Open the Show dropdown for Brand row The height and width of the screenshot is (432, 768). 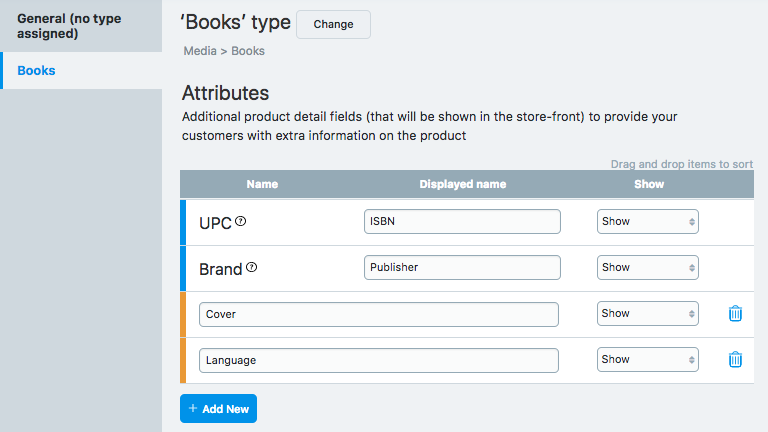tap(647, 268)
